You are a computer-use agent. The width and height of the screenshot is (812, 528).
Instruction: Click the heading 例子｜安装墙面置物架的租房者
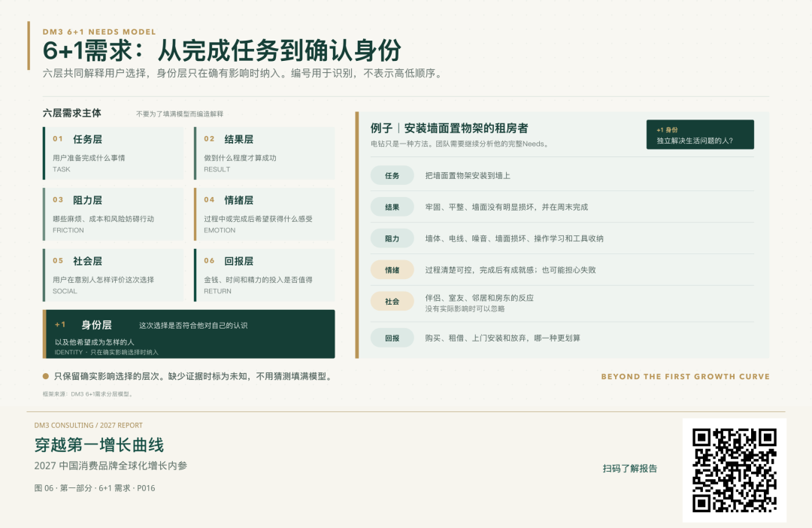[x=450, y=128]
